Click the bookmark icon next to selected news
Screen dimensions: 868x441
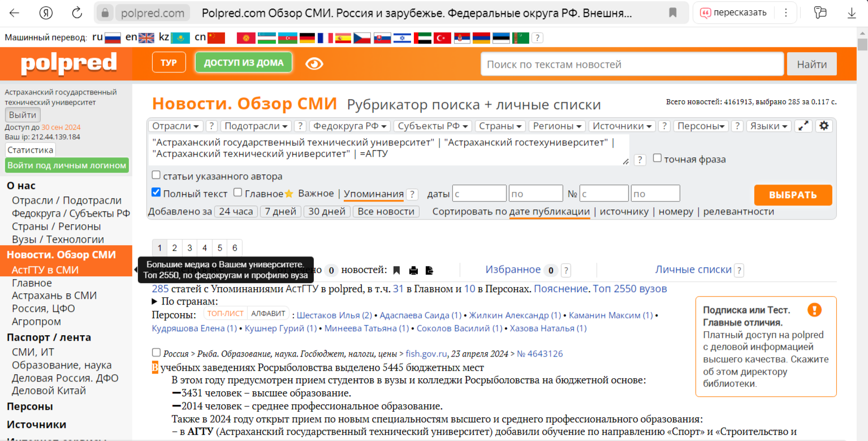click(396, 270)
